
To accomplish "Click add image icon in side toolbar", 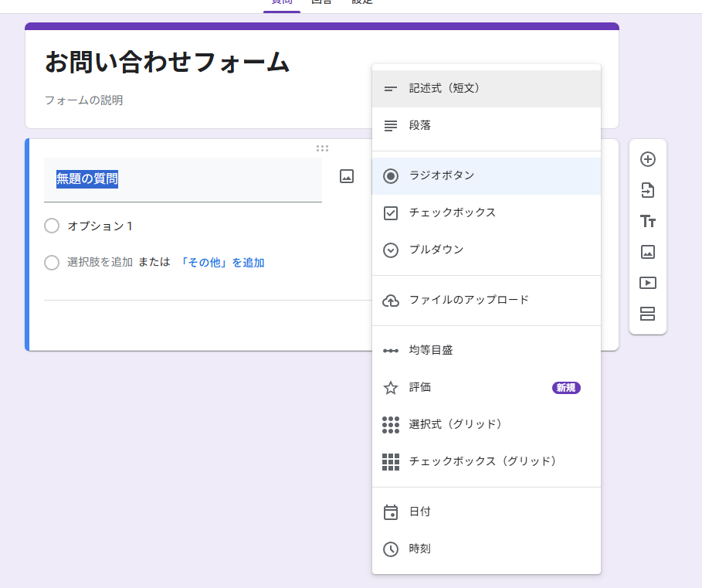I will pyautogui.click(x=648, y=252).
